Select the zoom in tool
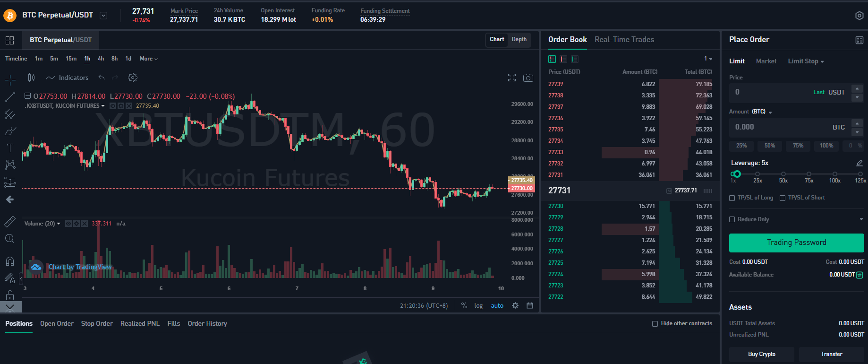The image size is (868, 364). pyautogui.click(x=10, y=239)
